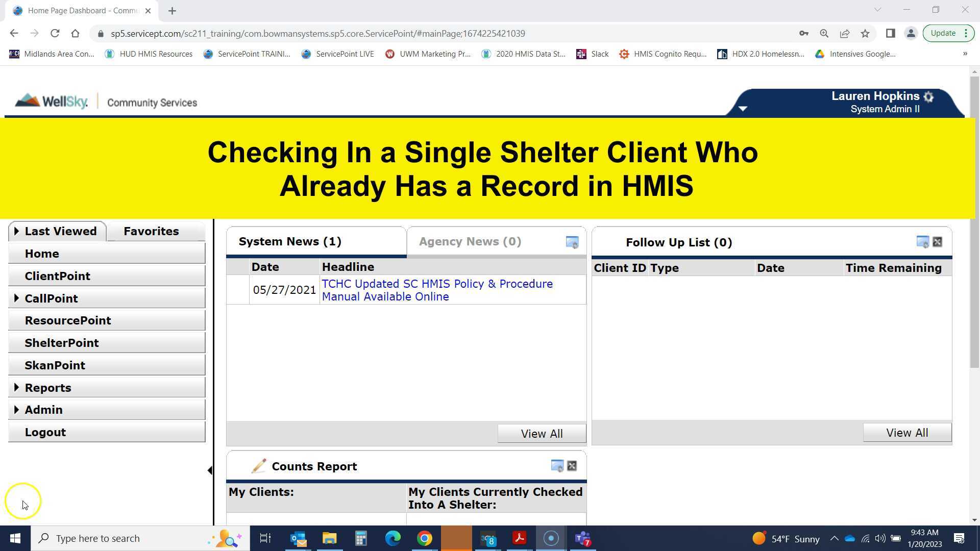
Task: Click the Agency News settings icon
Action: click(x=572, y=242)
